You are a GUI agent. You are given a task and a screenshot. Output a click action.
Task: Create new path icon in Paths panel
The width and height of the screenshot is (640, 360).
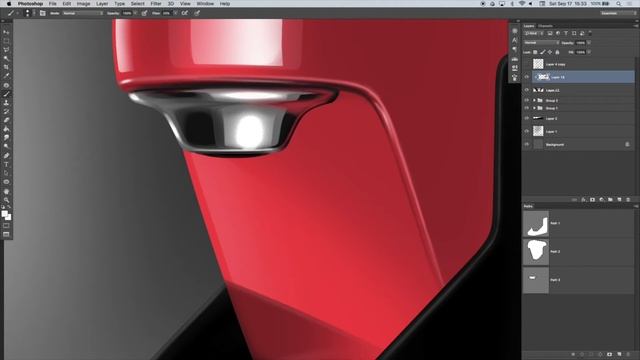coord(619,354)
